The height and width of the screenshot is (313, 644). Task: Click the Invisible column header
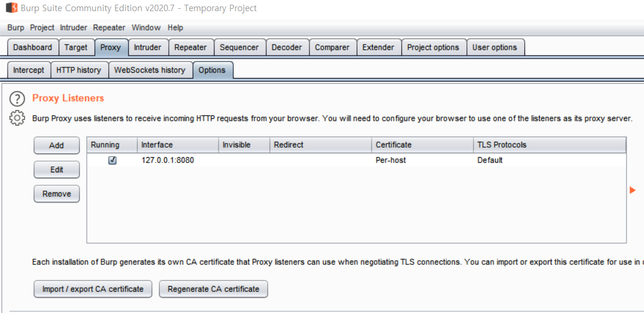point(244,145)
